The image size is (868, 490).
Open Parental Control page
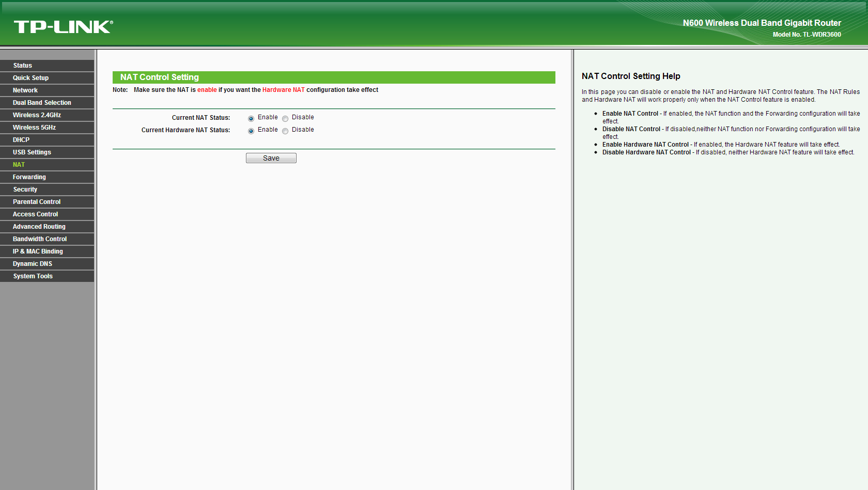click(47, 202)
